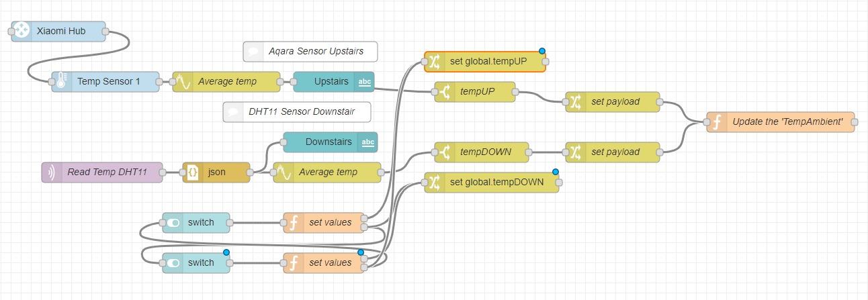Click the Read Temp DHT11 signal icon

tap(51, 172)
